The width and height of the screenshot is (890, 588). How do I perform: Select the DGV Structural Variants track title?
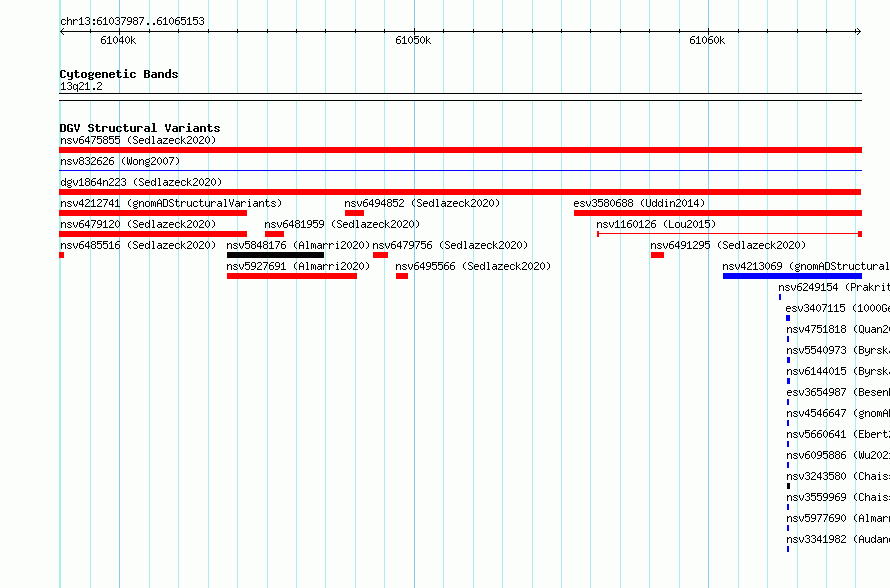click(x=140, y=128)
